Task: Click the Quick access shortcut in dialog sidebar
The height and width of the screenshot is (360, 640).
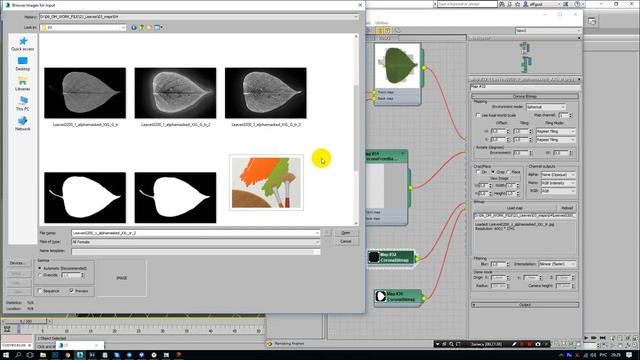Action: coord(23,44)
